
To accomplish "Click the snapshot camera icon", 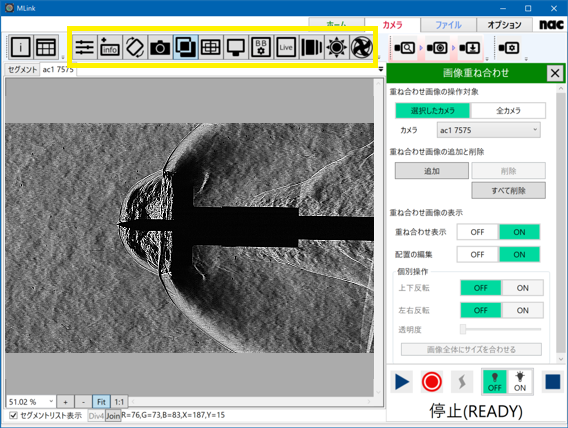I will tap(160, 47).
